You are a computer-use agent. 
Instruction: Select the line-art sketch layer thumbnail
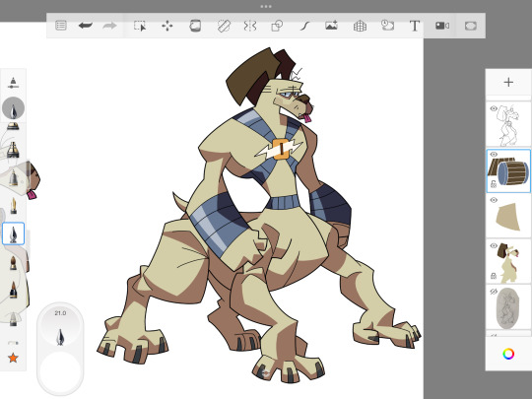tap(508, 124)
